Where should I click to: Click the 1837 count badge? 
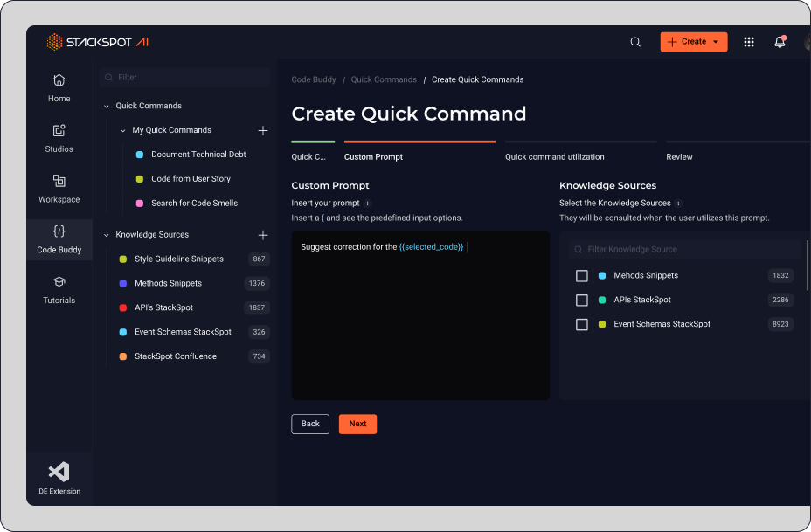(257, 307)
